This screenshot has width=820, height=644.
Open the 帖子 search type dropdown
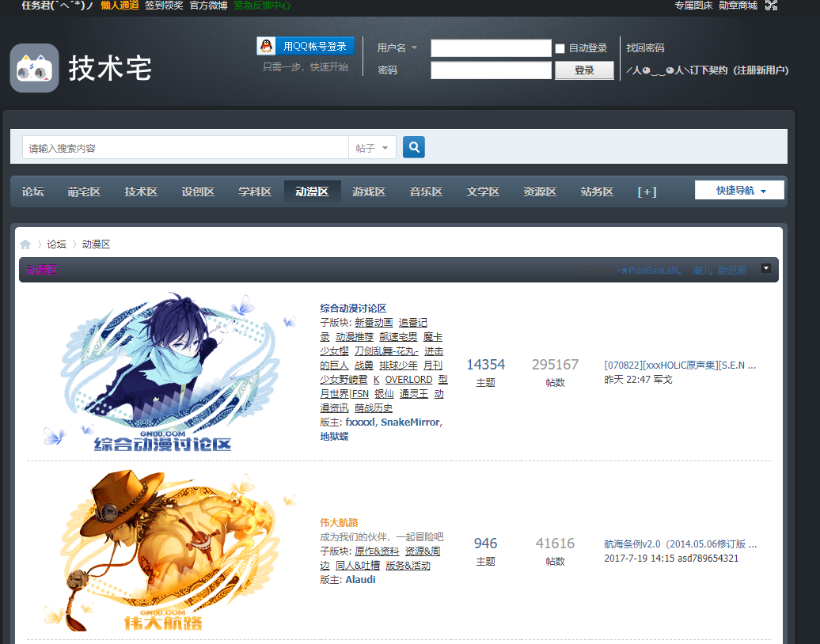point(372,148)
